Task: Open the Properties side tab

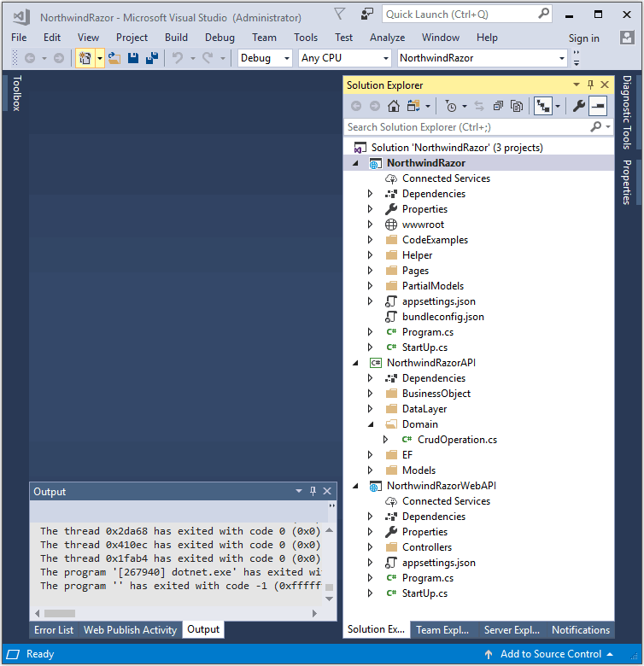Action: (627, 182)
